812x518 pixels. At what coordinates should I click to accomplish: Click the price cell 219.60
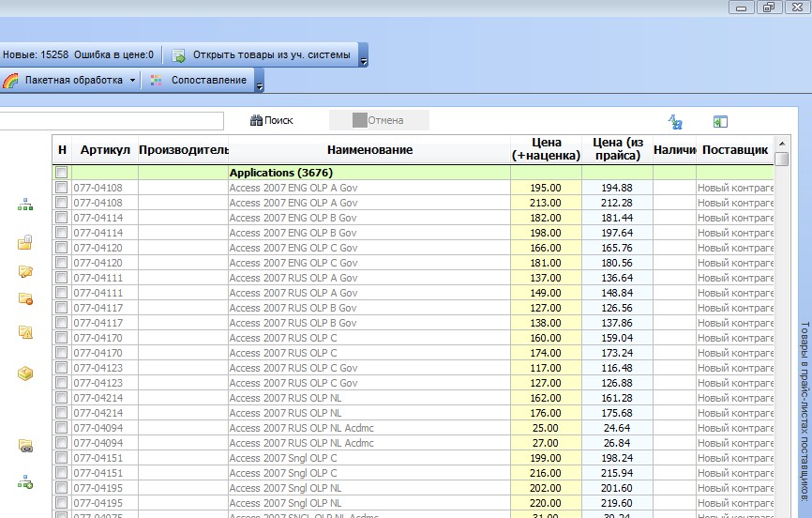tap(617, 503)
